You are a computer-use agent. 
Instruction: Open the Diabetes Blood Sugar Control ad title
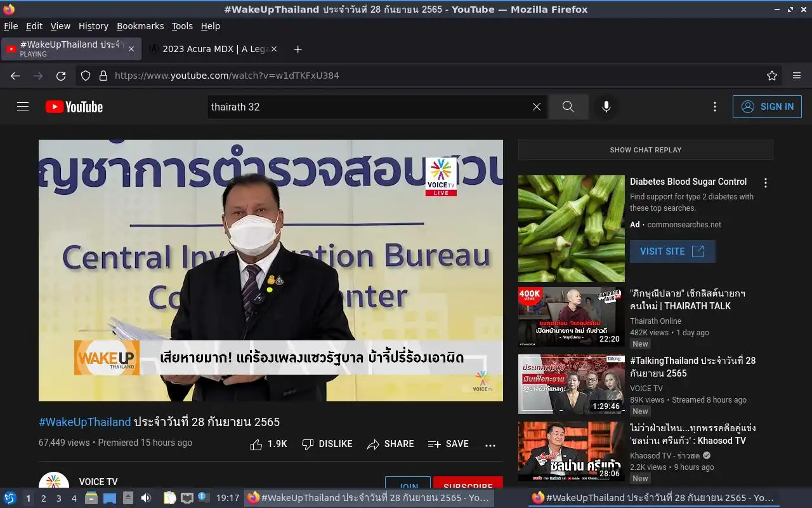pyautogui.click(x=688, y=182)
